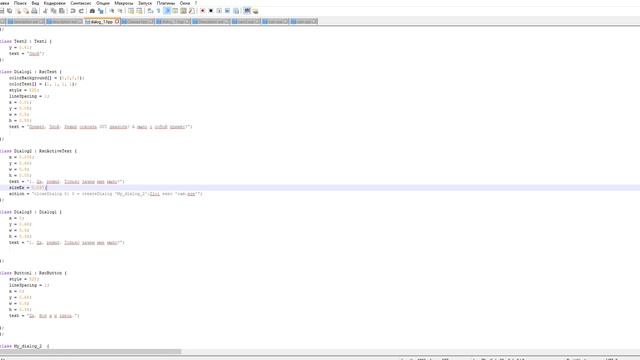Toggle show all characters icon

tap(158, 11)
